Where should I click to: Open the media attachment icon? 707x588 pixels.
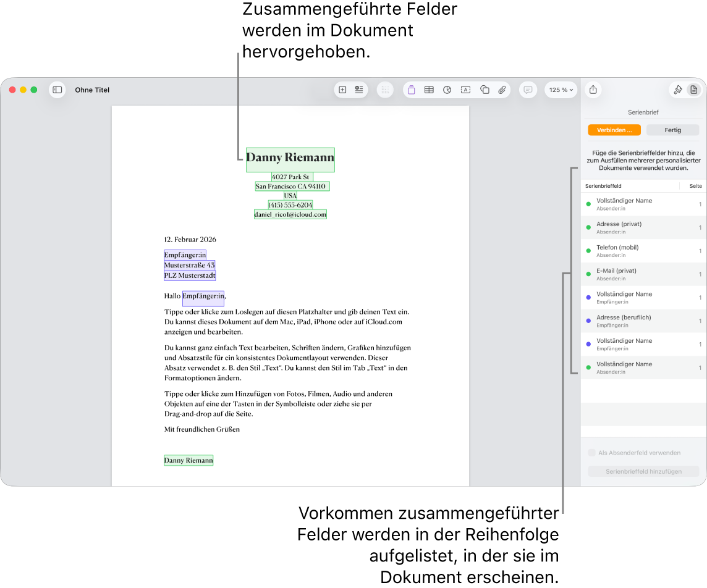[x=502, y=90]
